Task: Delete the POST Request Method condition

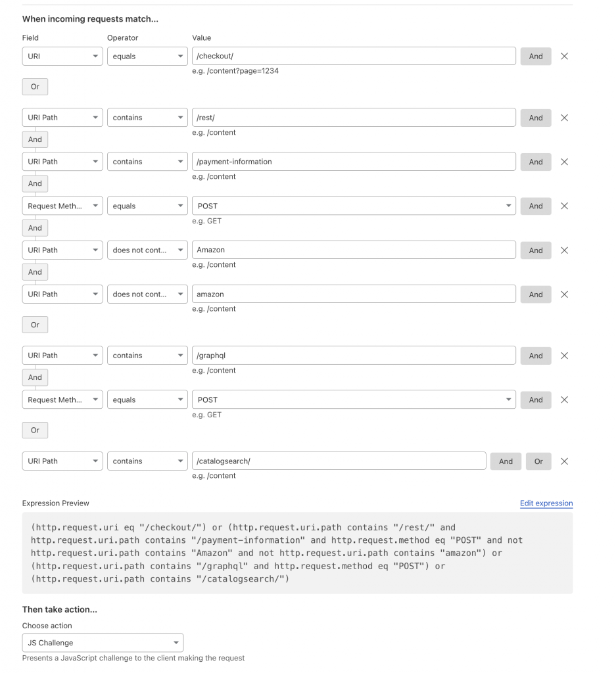Action: coord(564,206)
